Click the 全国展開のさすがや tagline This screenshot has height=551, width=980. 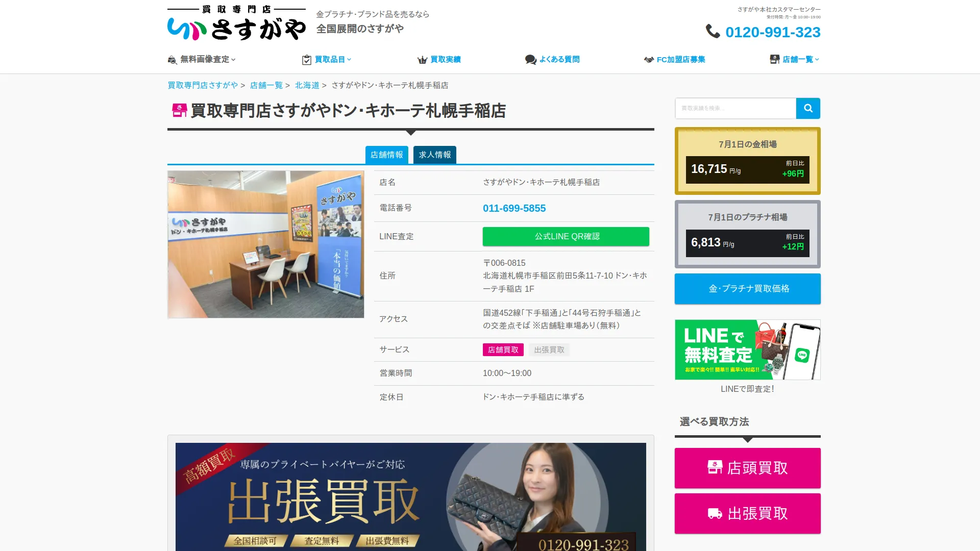(360, 29)
